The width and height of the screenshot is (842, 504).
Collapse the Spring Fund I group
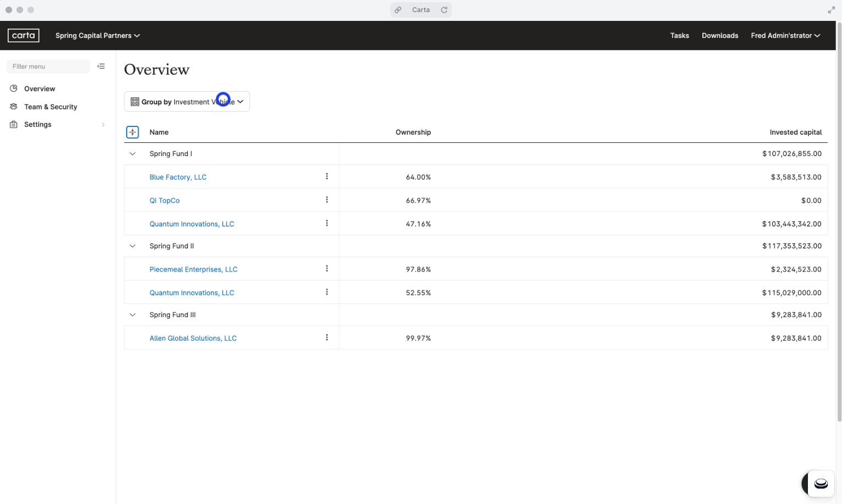[132, 154]
